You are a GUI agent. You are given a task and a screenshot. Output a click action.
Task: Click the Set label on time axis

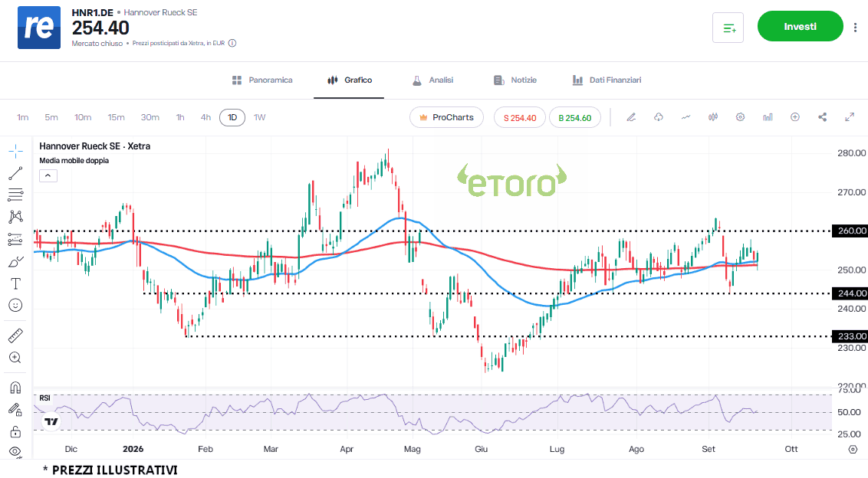point(709,449)
